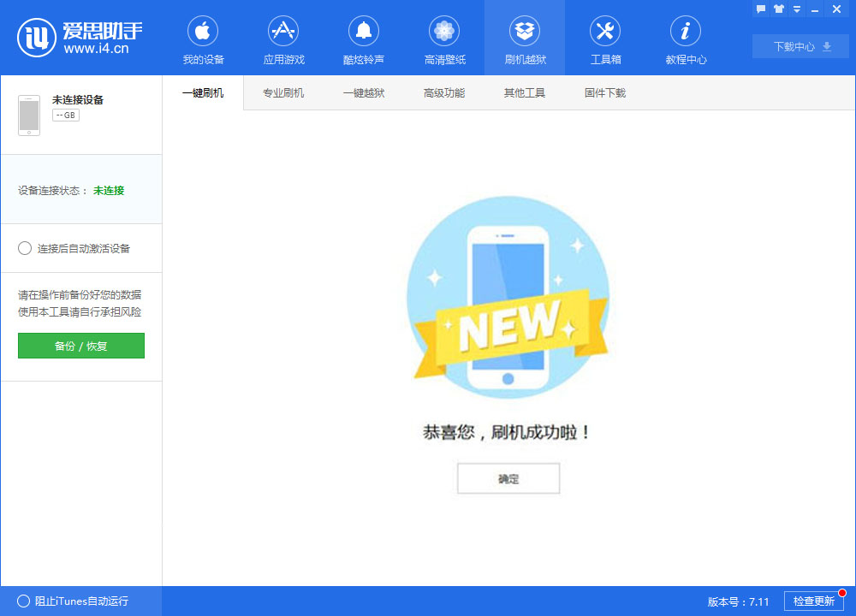Open the 固件下载 tab
The width and height of the screenshot is (856, 616).
tap(604, 92)
